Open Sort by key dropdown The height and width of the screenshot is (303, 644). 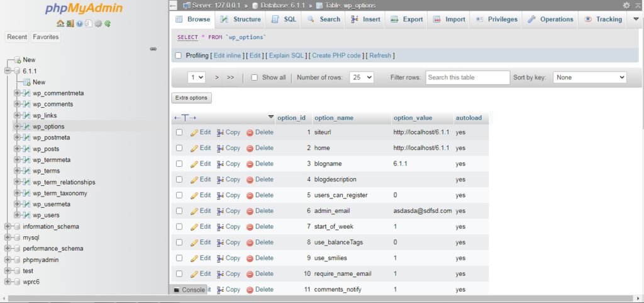pyautogui.click(x=590, y=77)
